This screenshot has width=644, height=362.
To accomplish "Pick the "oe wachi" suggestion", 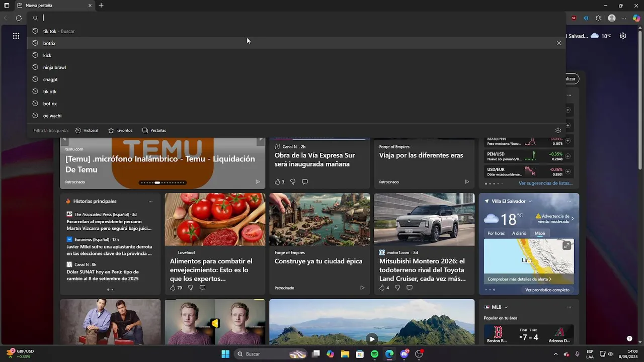I will click(297, 116).
